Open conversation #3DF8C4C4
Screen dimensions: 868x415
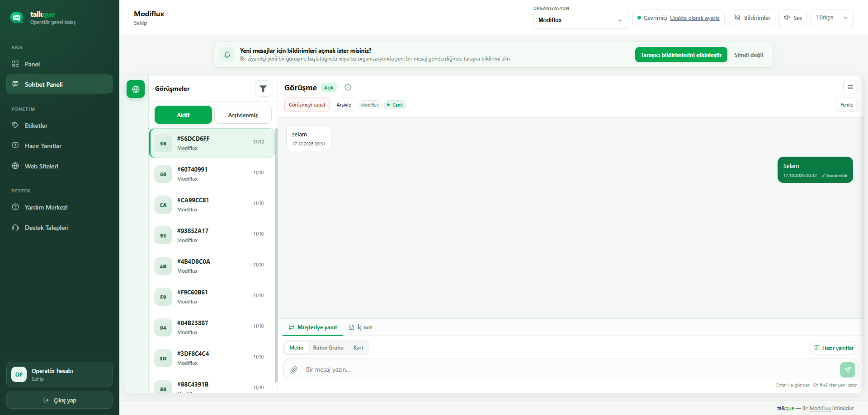[x=212, y=358]
